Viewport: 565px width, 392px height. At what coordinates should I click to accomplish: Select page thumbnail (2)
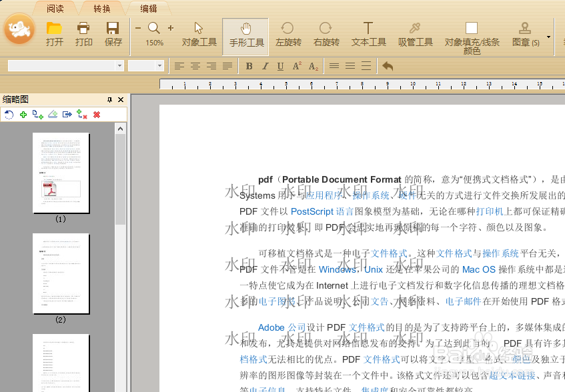61,273
